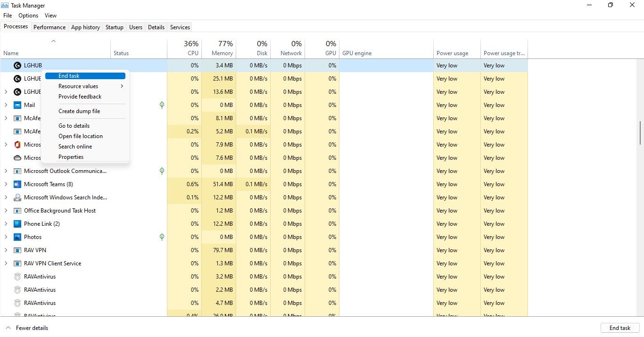Sort by the Network column header
Screen dimensions: 644x337
pos(288,48)
